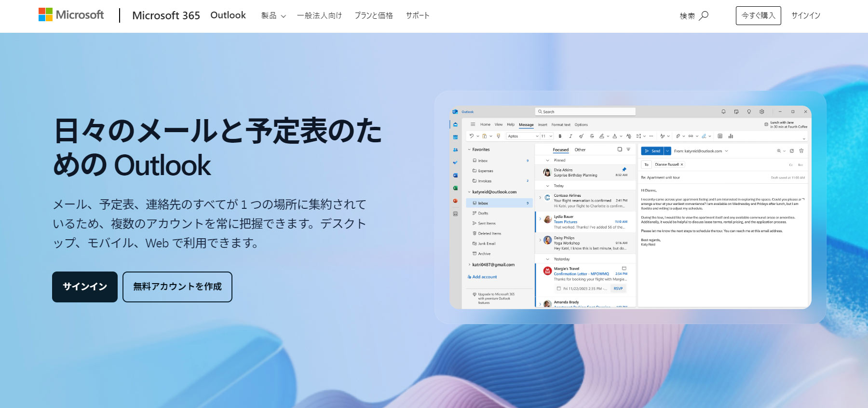The width and height of the screenshot is (868, 408).
Task: Open the sticky note icon in Outlook title bar
Action: tap(736, 111)
